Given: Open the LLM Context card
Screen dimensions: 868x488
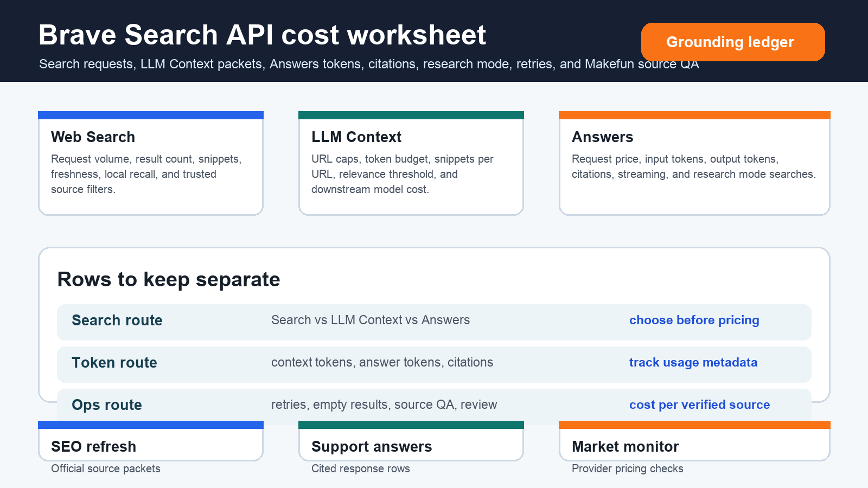Looking at the screenshot, I should pyautogui.click(x=411, y=163).
